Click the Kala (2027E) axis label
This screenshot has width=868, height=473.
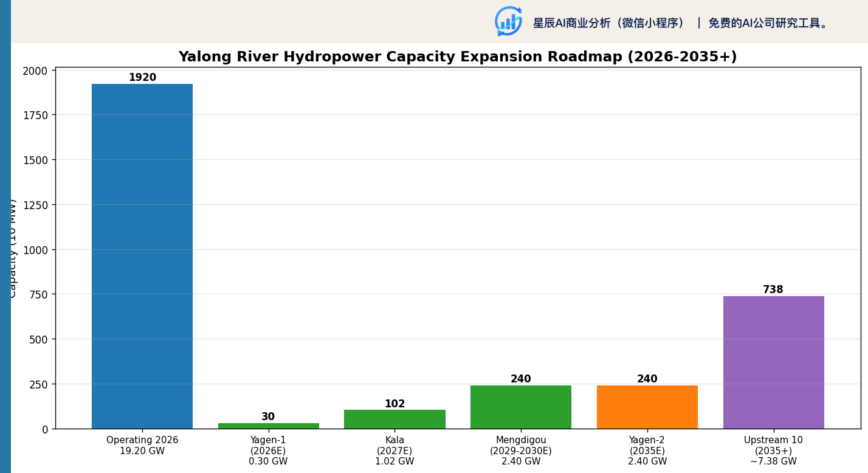[x=394, y=451]
